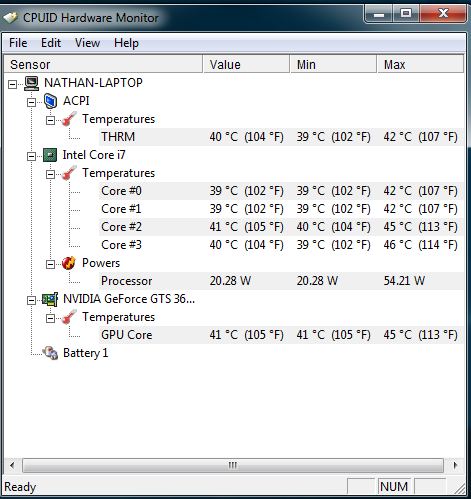Screen dimensions: 471x499
Task: Select the Battery 1 label
Action: [x=86, y=353]
